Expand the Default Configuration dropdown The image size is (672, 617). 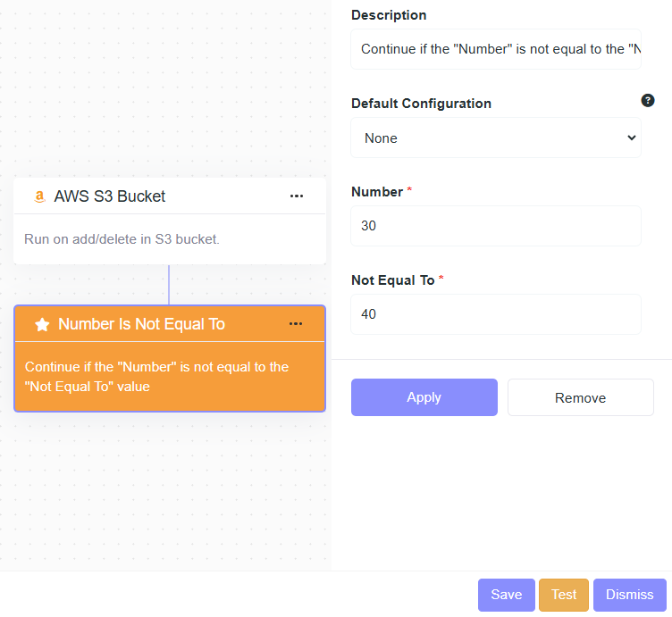click(x=496, y=138)
